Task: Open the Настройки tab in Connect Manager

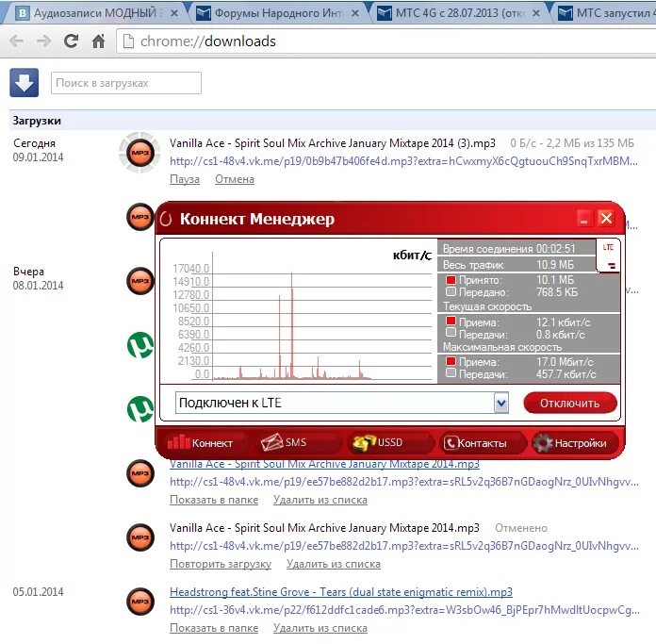Action: (x=574, y=443)
